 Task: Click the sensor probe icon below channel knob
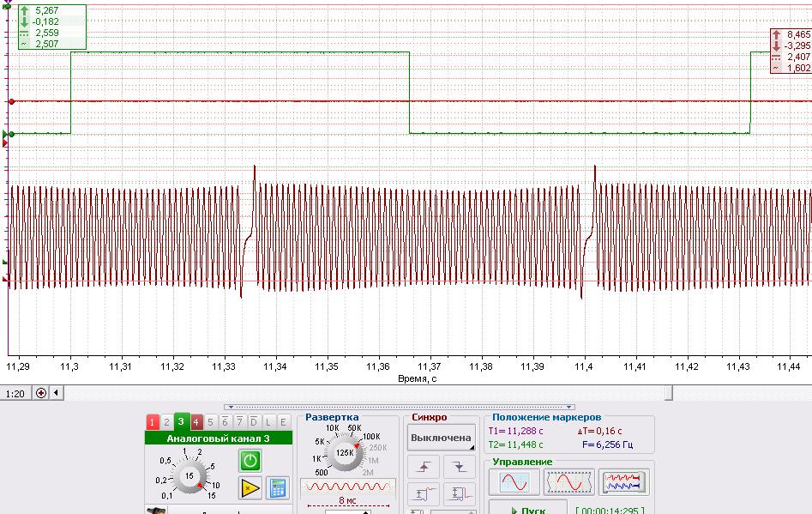[156, 510]
